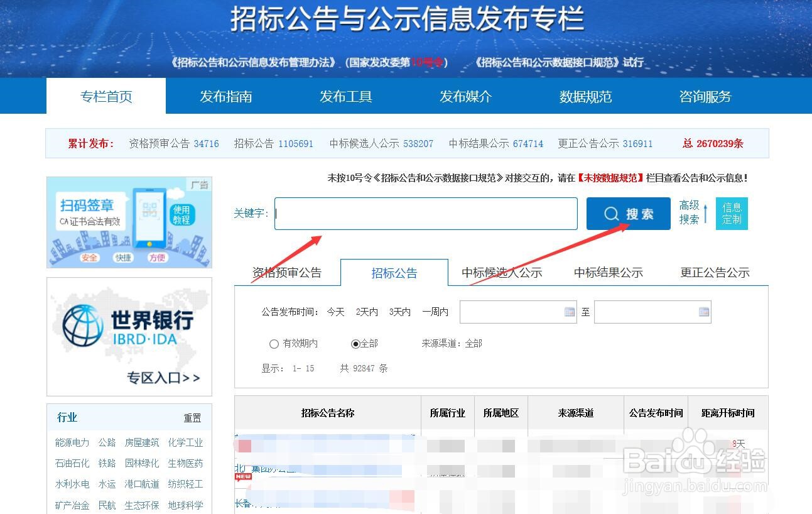Select the 全部 radio button
Image resolution: width=812 pixels, height=514 pixels.
pyautogui.click(x=354, y=344)
